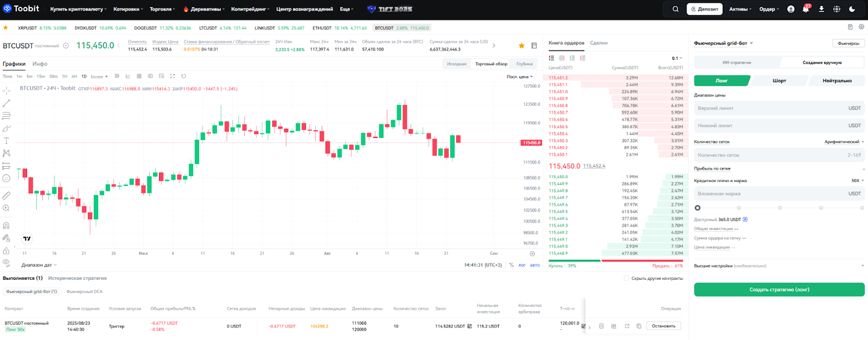Select the trend line drawing tool
This screenshot has height=340, width=868.
click(7, 103)
